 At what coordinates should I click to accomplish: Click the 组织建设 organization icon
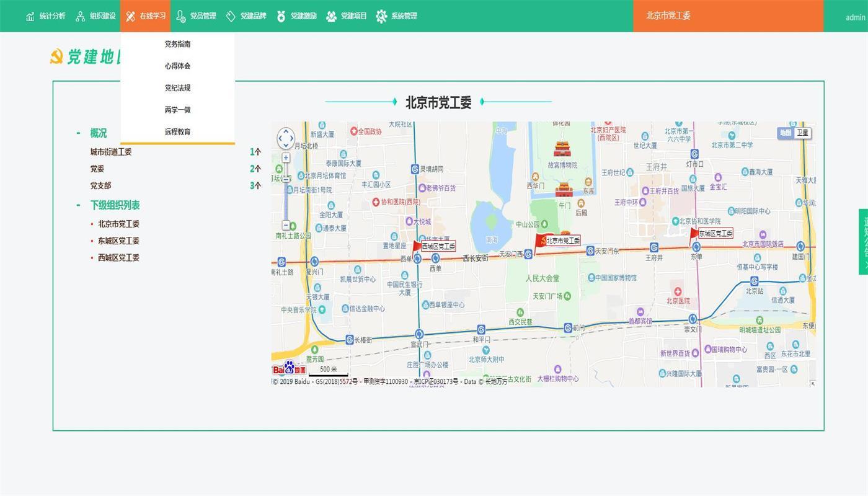81,16
